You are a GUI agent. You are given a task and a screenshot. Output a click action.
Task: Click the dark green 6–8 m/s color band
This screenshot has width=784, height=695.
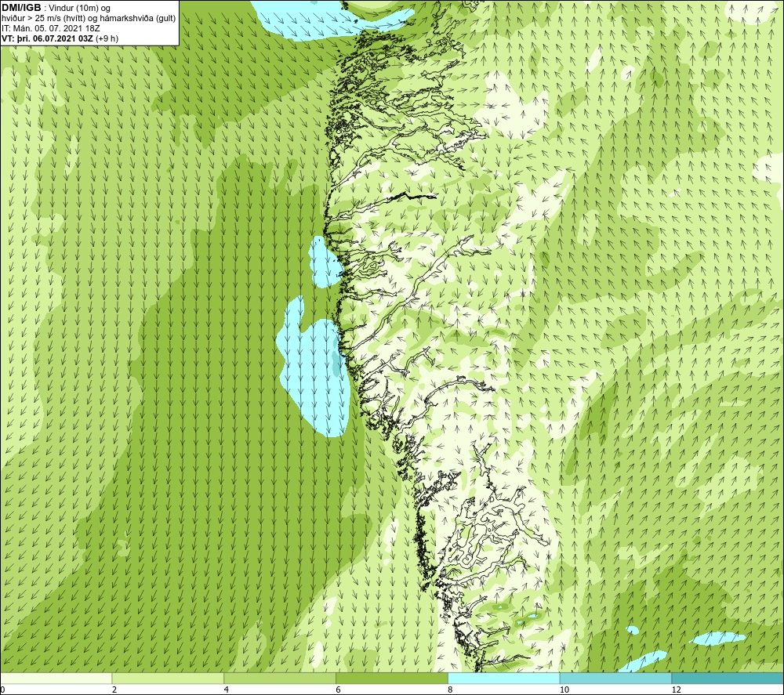[x=392, y=678]
